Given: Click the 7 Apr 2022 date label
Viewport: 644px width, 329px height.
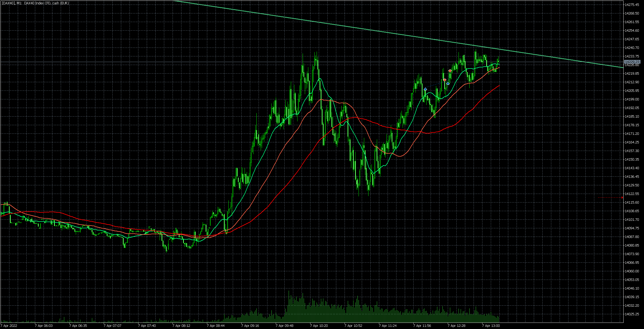Looking at the screenshot, I should click(x=9, y=326).
